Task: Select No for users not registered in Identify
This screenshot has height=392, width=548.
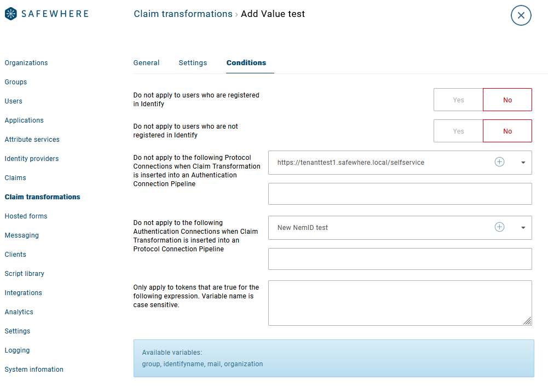Action: pos(507,131)
